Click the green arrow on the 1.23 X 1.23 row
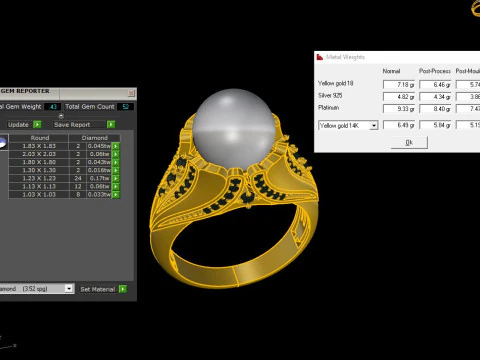480x360 pixels. coord(116,178)
